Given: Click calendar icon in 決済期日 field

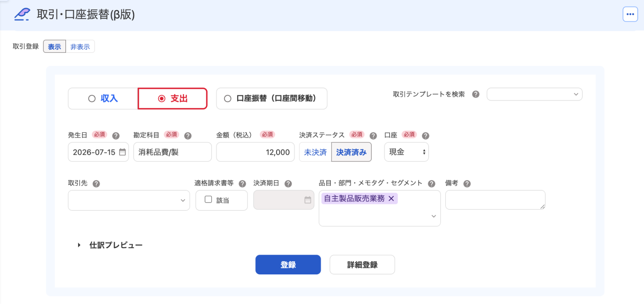Looking at the screenshot, I should pos(308,200).
